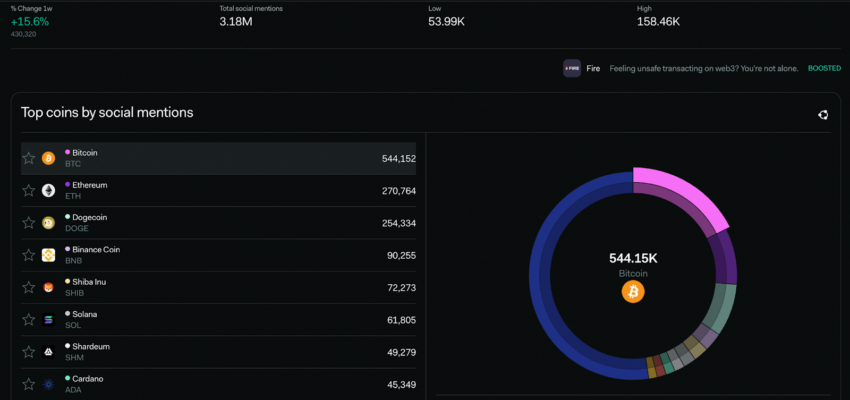The width and height of the screenshot is (850, 400).
Task: Click Cardano mentions value 45,349
Action: 402,385
